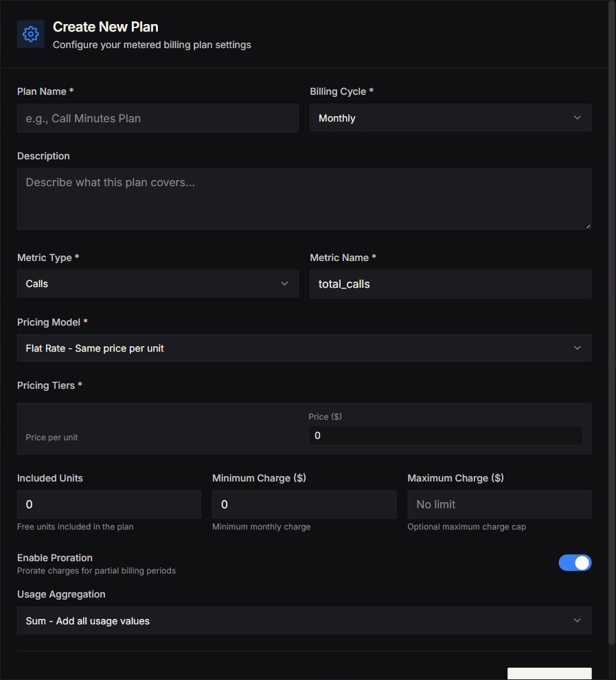Screen dimensions: 616x680
Task: Open the Billing Cycle dropdown showing Monthly
Action: tap(450, 117)
